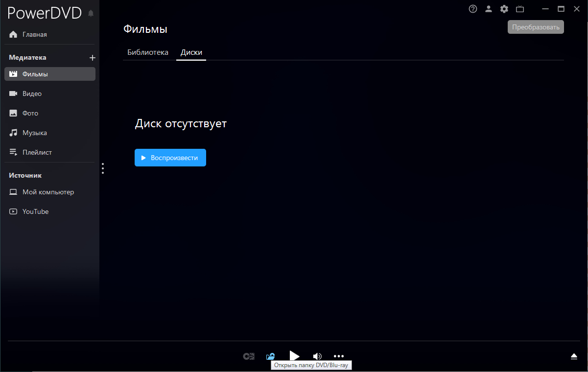
Task: Switch to TV mode icon
Action: coord(520,9)
